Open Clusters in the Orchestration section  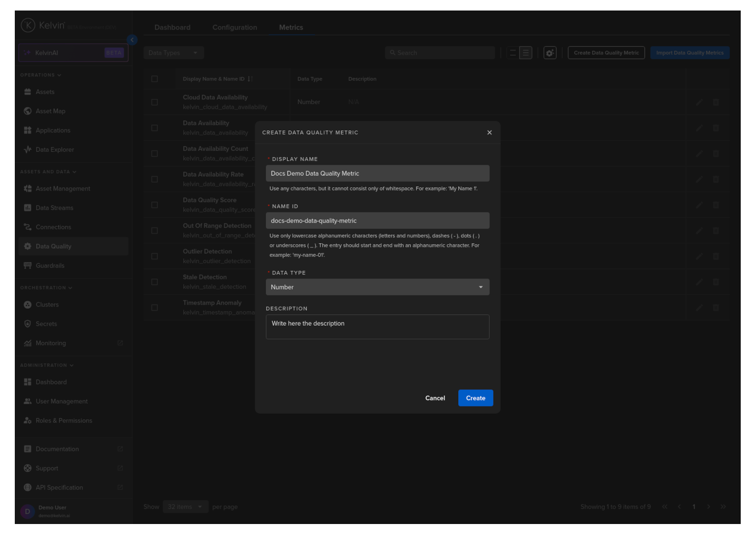pos(47,305)
